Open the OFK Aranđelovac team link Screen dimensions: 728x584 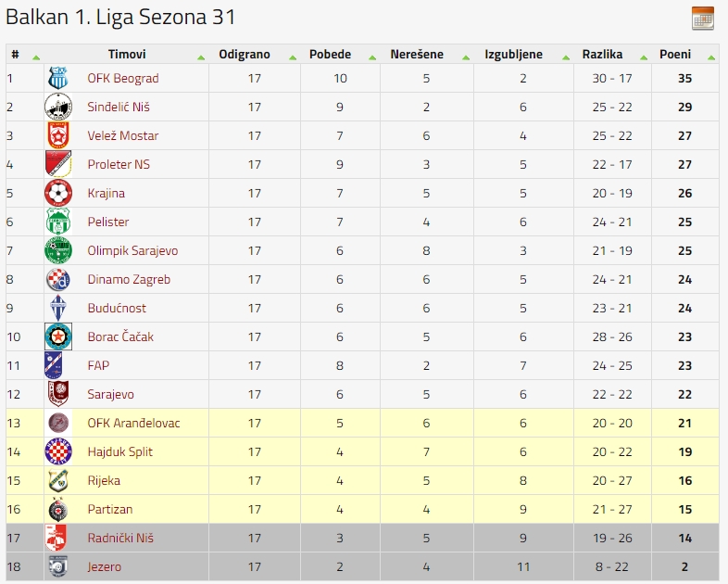point(133,423)
